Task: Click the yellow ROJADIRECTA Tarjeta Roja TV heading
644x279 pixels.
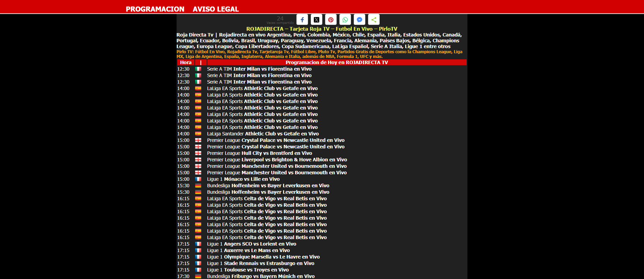Action: [x=322, y=29]
